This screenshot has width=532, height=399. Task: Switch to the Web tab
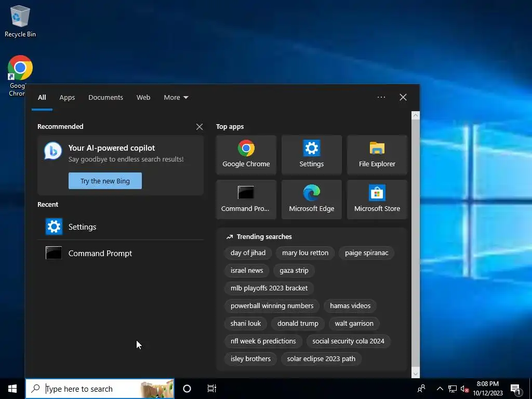tap(143, 97)
